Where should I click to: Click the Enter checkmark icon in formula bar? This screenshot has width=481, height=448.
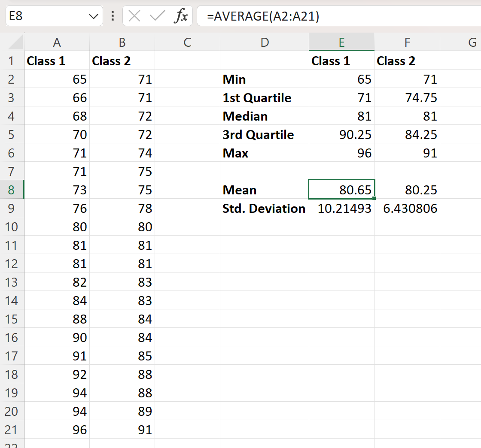(x=158, y=16)
